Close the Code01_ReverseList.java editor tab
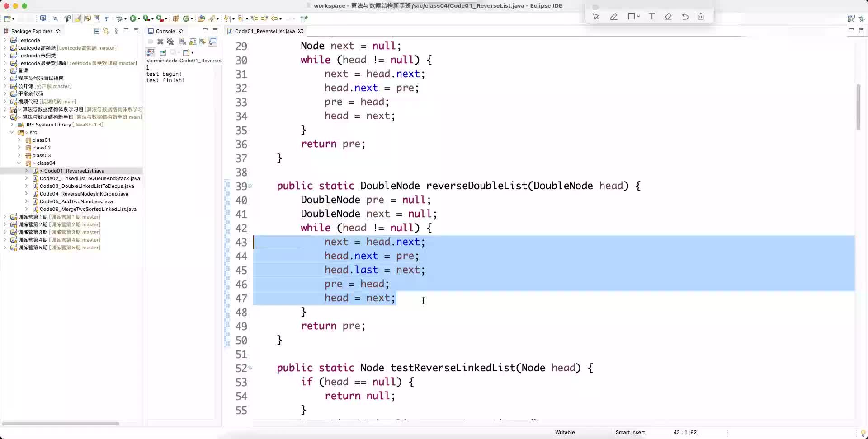868x439 pixels. click(x=301, y=31)
